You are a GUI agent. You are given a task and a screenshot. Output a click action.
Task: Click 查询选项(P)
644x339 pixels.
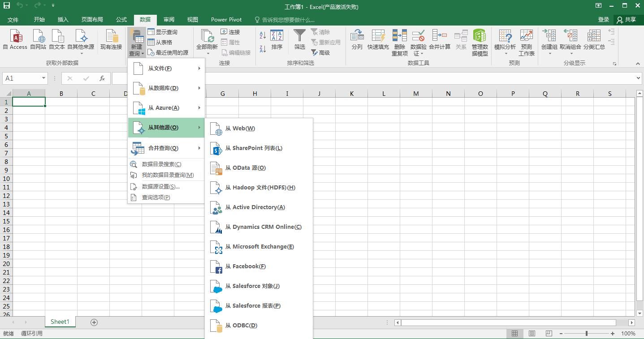(166, 197)
